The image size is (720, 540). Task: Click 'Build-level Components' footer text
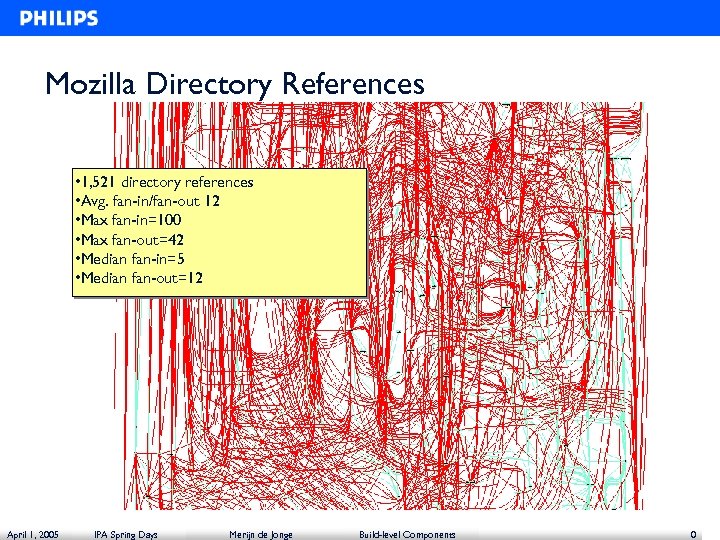click(407, 534)
